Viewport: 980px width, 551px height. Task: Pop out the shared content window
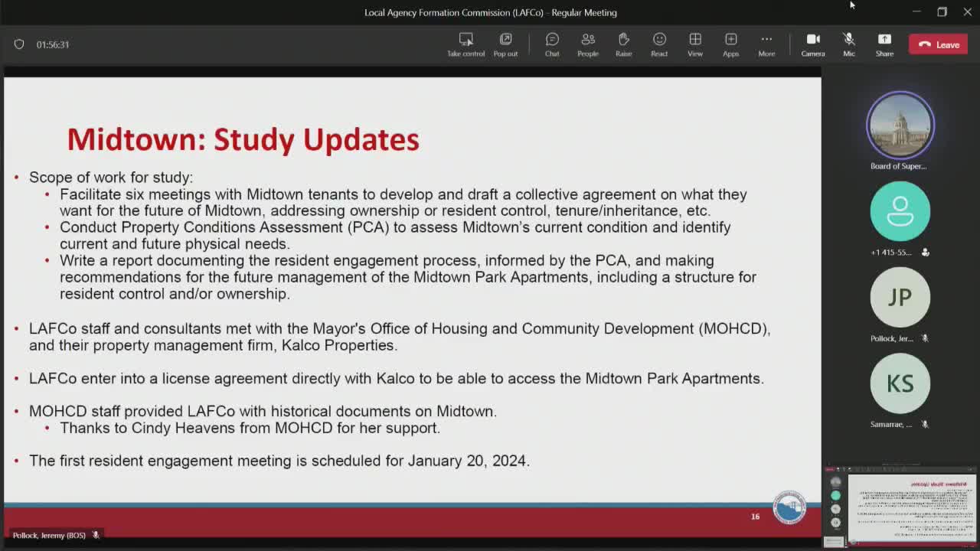coord(505,44)
